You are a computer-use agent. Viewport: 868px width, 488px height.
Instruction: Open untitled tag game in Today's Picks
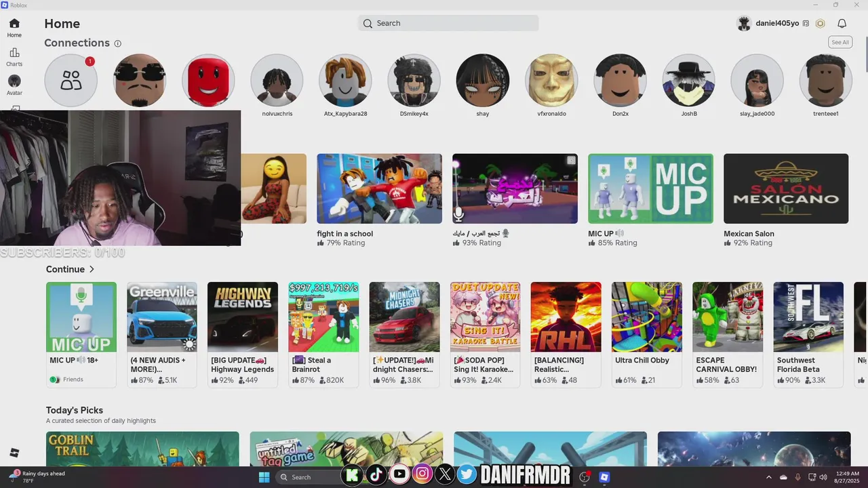click(x=347, y=449)
